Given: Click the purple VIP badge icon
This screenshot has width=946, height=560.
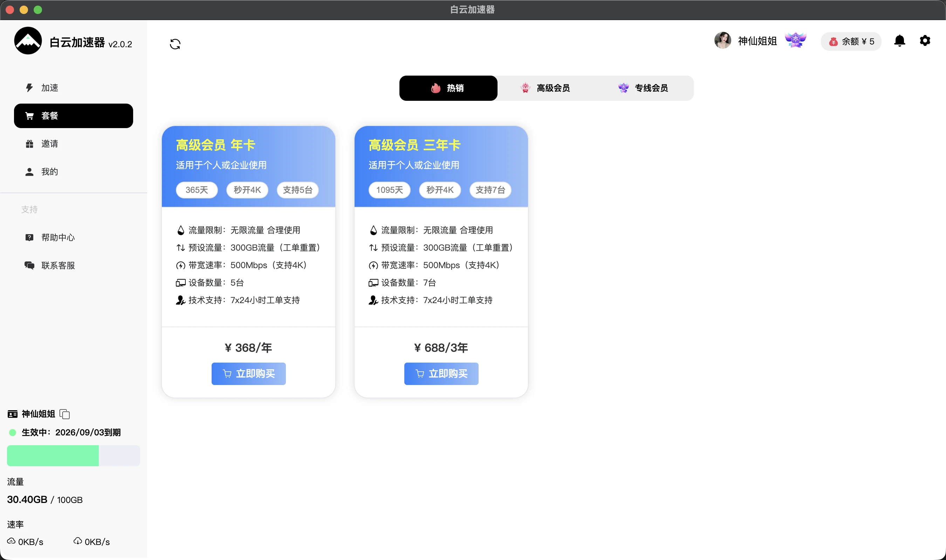Looking at the screenshot, I should point(795,40).
